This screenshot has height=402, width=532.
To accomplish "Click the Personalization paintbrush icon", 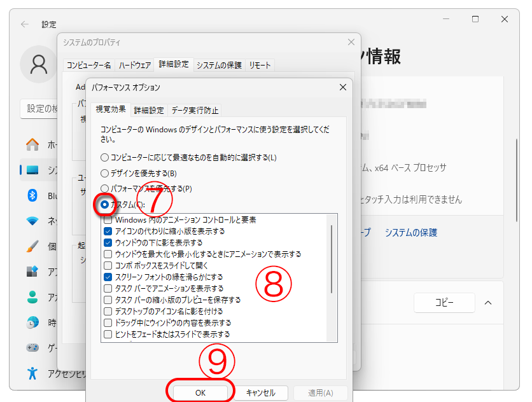I will pyautogui.click(x=32, y=246).
